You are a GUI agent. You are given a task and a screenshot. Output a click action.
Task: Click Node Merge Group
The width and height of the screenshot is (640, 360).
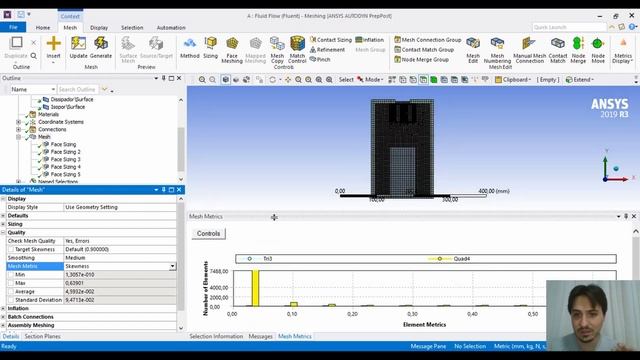pos(421,59)
